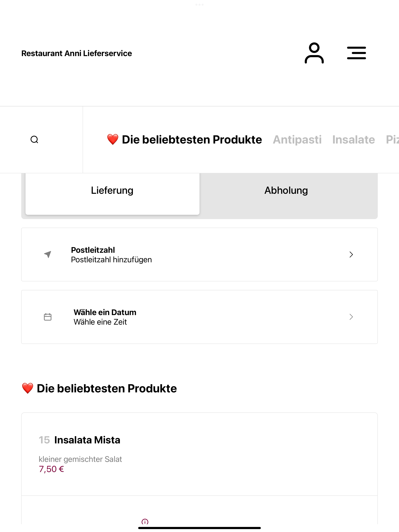Viewport: 399px width, 532px height.
Task: Click the info icon below Insalata Mista
Action: pyautogui.click(x=145, y=522)
